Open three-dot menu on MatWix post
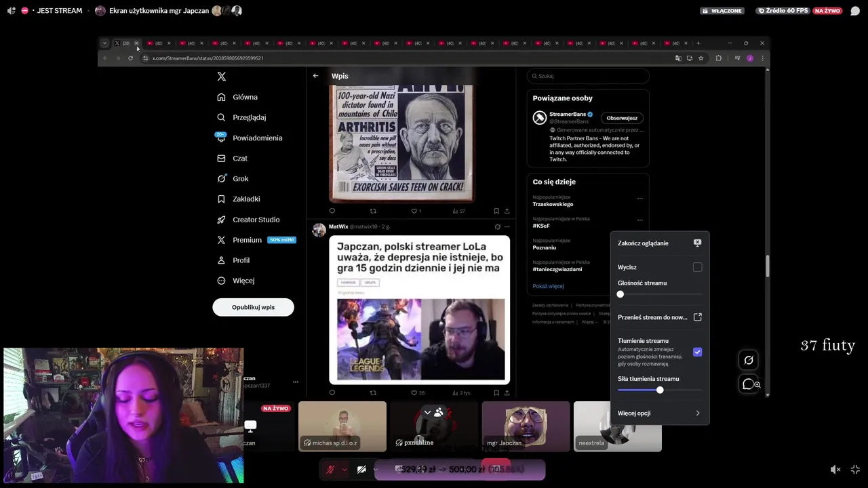868x488 pixels. click(507, 227)
